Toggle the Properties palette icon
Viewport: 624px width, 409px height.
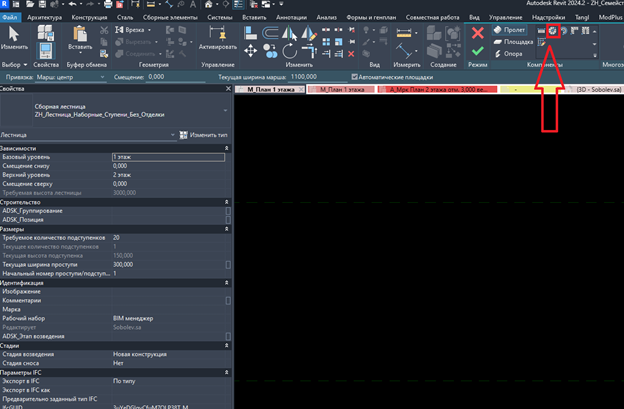pos(46,51)
